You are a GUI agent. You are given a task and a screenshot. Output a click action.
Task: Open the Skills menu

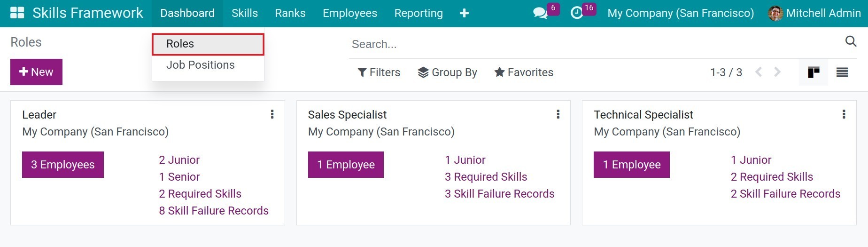click(x=245, y=13)
